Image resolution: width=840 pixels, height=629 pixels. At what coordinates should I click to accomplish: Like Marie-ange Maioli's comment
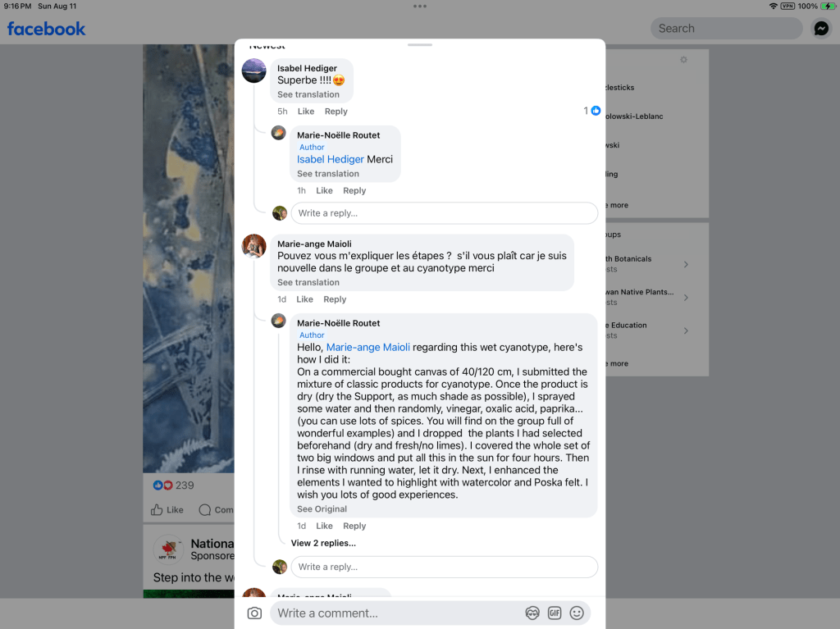point(305,299)
